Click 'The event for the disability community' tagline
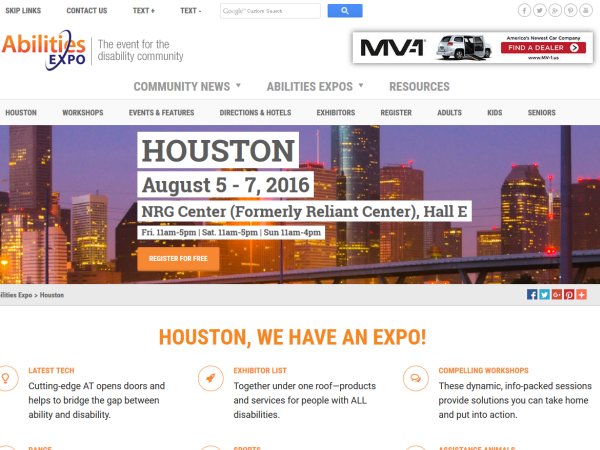 pos(140,50)
